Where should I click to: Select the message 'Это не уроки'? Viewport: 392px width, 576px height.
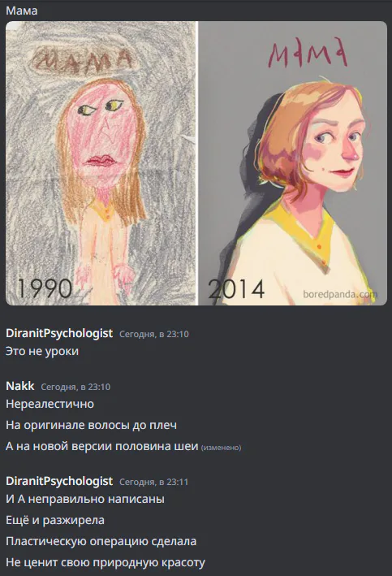coord(42,351)
